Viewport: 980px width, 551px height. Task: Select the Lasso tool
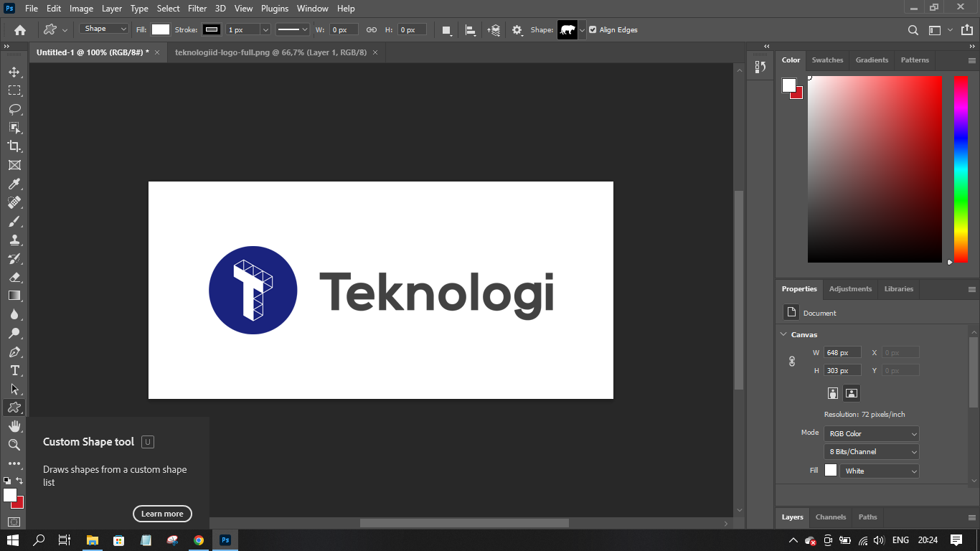(14, 109)
